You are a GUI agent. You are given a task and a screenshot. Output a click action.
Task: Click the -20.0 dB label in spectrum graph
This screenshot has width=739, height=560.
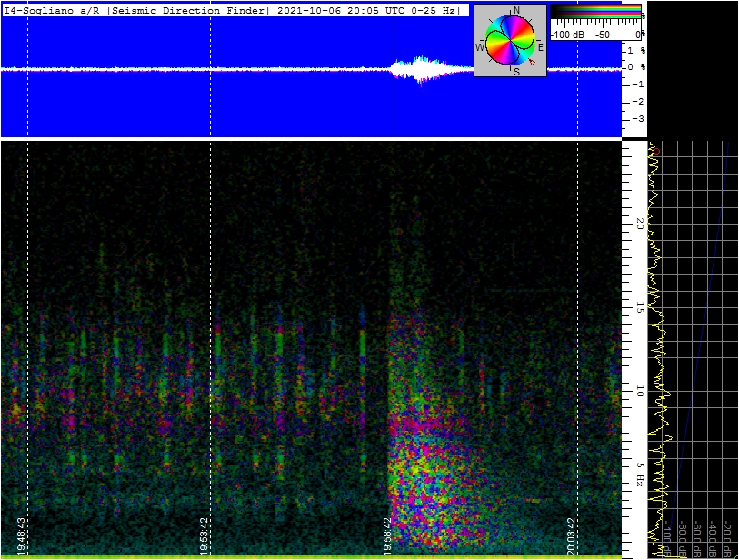tap(729, 540)
